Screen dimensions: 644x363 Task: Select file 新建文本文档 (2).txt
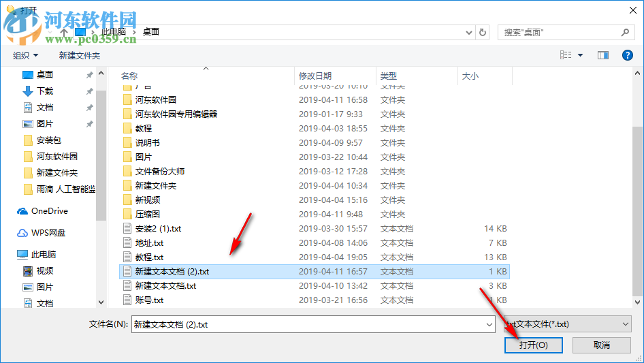(x=315, y=272)
